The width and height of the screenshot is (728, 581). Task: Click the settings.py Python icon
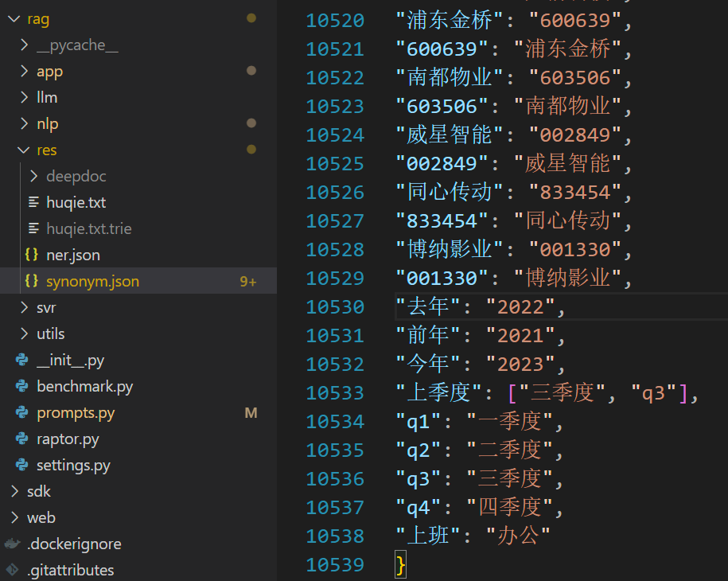coord(21,465)
